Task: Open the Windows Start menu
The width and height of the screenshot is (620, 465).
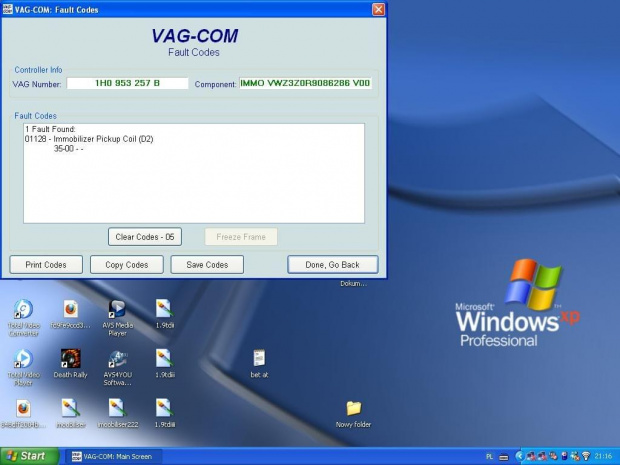Action: 29,456
